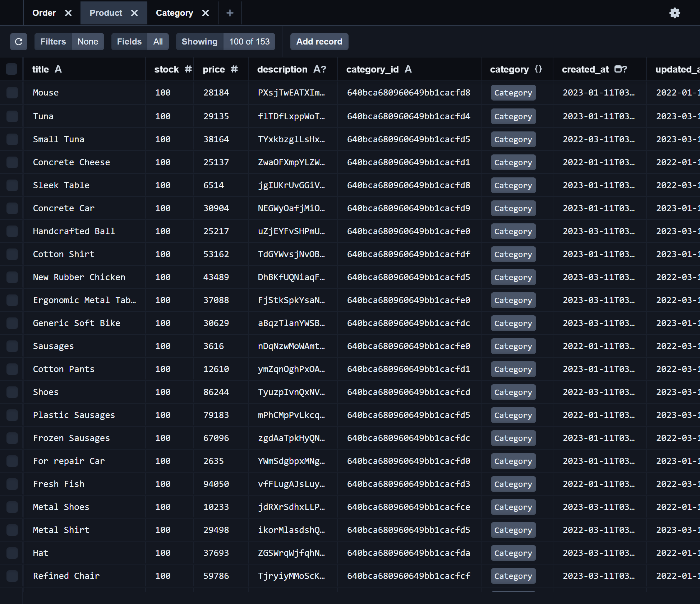
Task: Click calendar type icon in created_at header
Action: click(618, 69)
